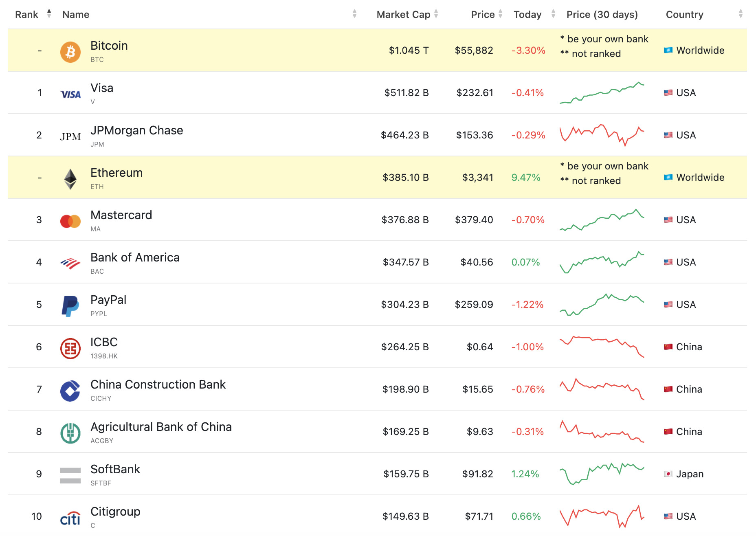The width and height of the screenshot is (756, 536).
Task: Open the SoftBank name link
Action: [x=115, y=469]
